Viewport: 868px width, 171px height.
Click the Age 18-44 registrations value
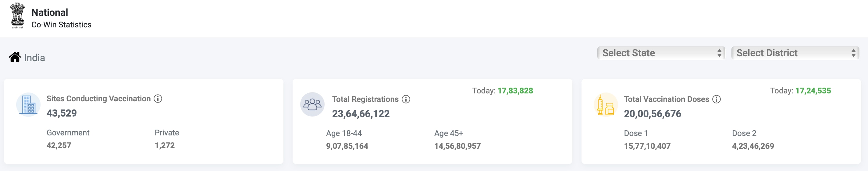tap(347, 146)
